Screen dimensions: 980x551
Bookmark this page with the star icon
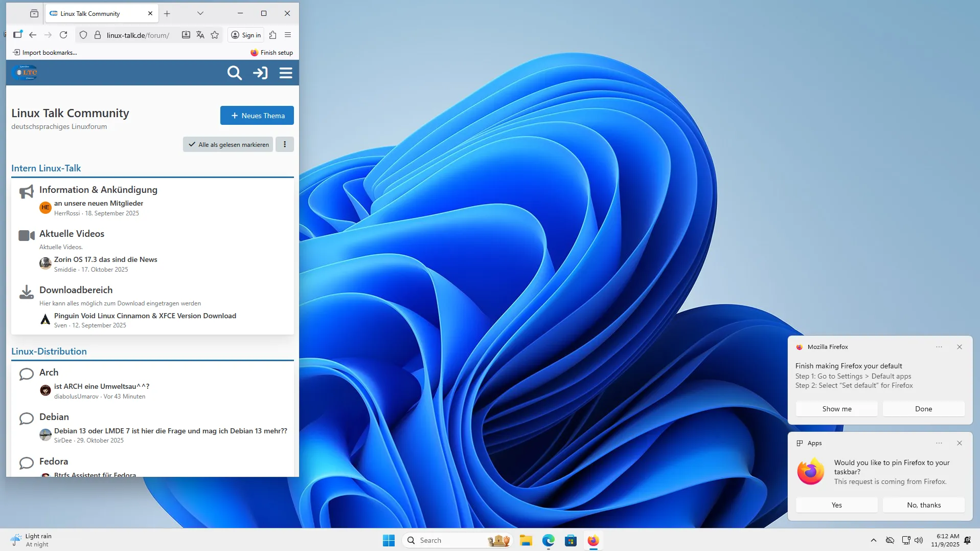[x=215, y=35]
